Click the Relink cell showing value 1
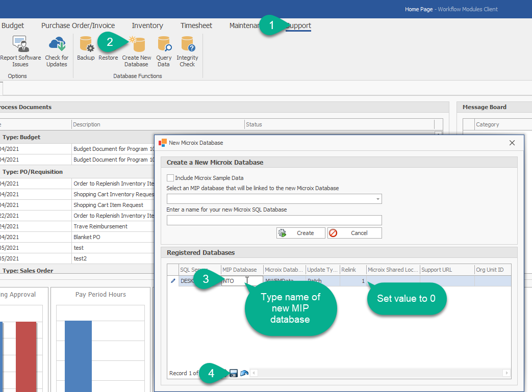532x392 pixels. pos(353,281)
